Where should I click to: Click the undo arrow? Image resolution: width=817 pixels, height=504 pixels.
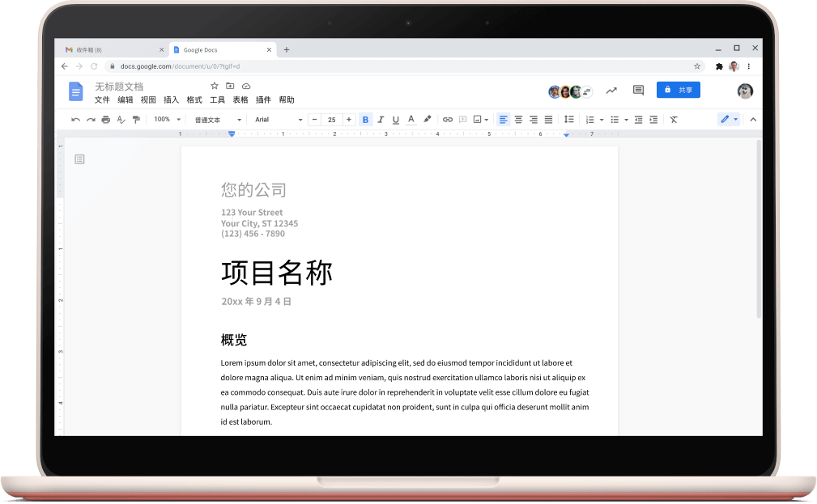[74, 119]
